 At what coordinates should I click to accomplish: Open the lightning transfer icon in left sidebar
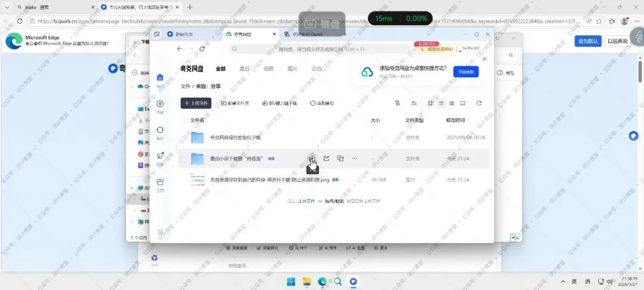point(160,103)
